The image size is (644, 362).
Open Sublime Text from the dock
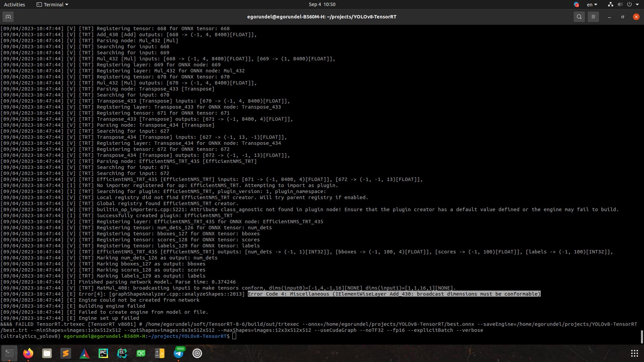[66, 353]
